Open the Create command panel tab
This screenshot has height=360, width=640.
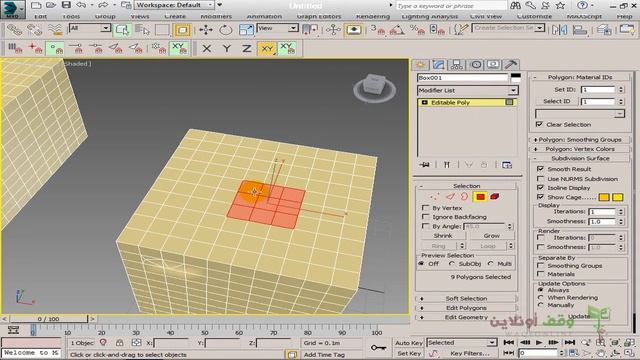(420, 64)
